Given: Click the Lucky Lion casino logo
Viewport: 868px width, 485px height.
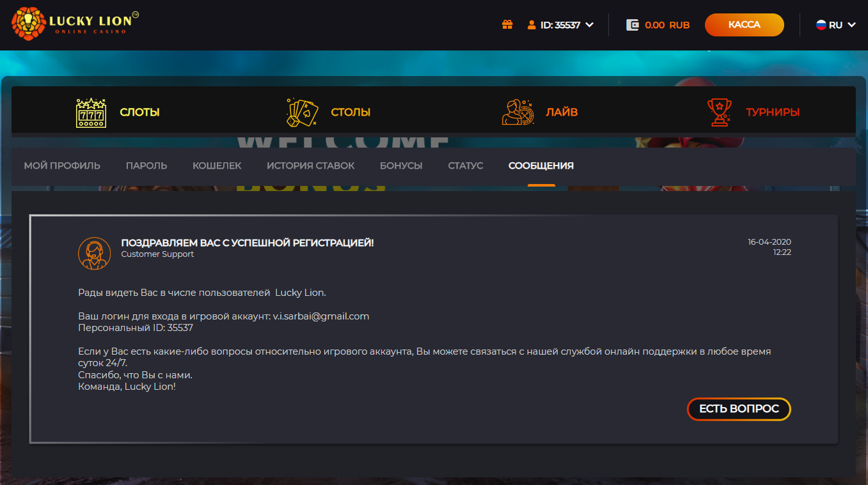Looking at the screenshot, I should (75, 24).
